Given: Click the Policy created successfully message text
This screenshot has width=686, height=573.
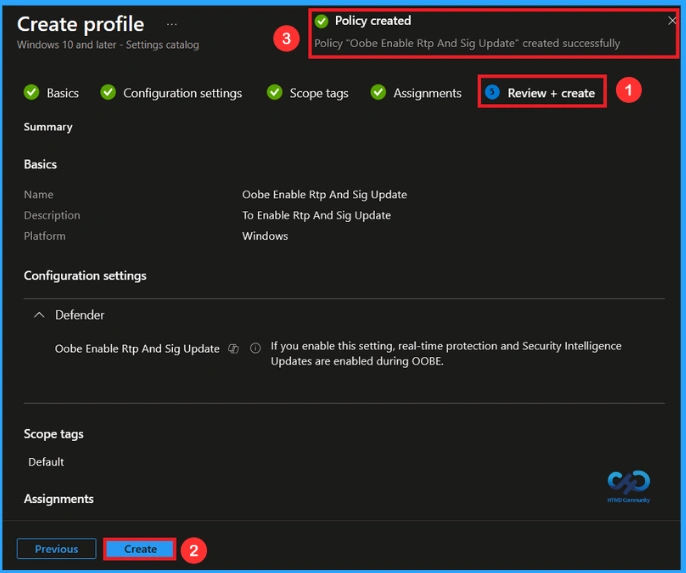Looking at the screenshot, I should coord(467,43).
